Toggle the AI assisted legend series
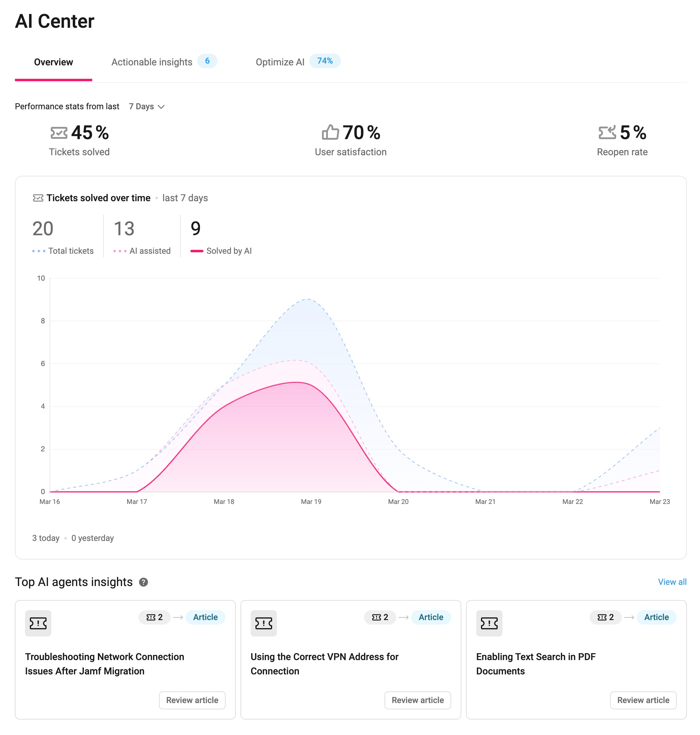The height and width of the screenshot is (735, 700). click(x=142, y=251)
